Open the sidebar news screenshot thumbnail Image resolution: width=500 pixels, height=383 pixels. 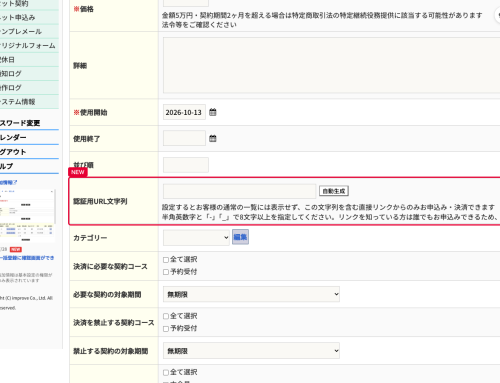(27, 216)
